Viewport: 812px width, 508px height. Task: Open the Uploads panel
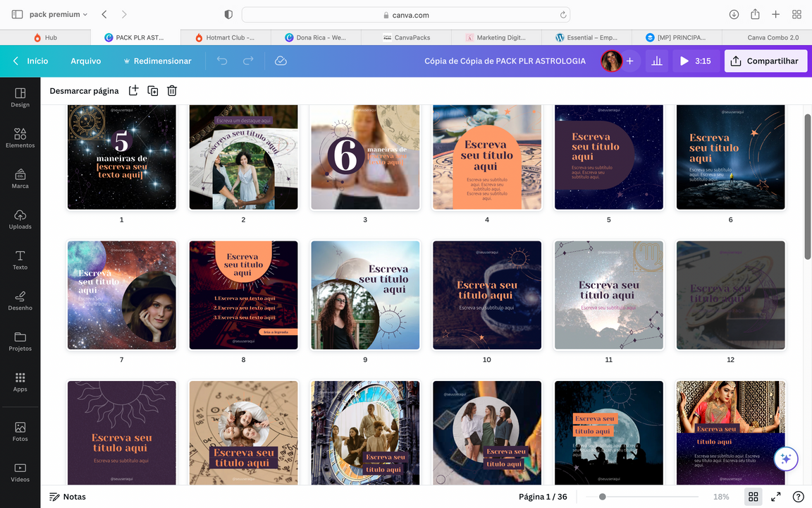point(20,219)
